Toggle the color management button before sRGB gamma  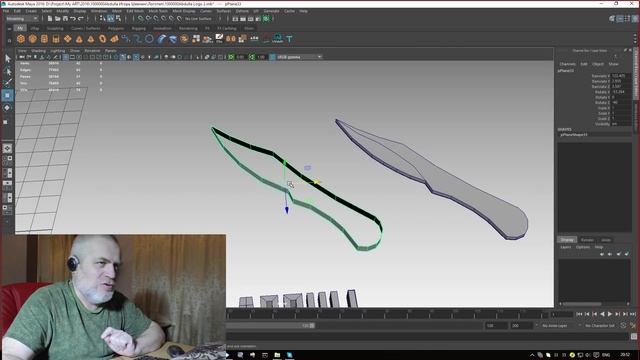click(x=272, y=57)
